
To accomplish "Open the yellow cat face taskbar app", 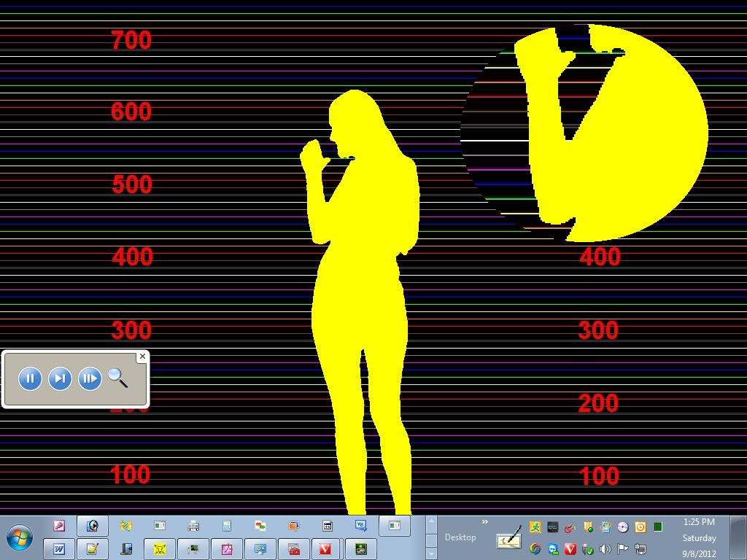I will click(x=160, y=549).
